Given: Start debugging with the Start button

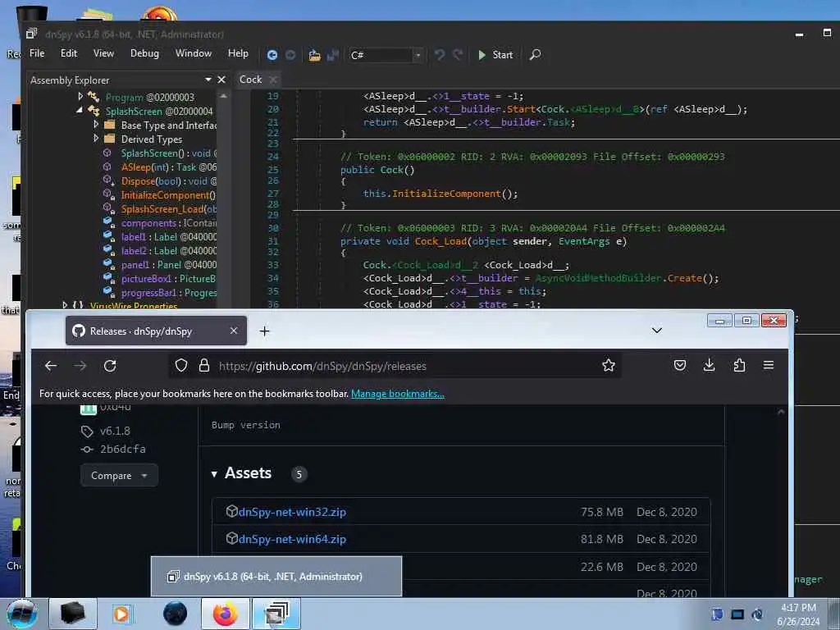Looking at the screenshot, I should [495, 55].
